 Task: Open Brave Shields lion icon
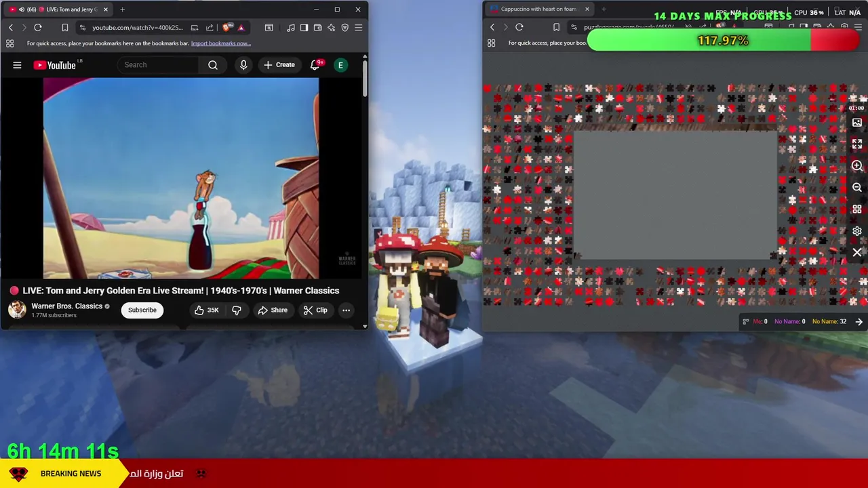coord(226,28)
